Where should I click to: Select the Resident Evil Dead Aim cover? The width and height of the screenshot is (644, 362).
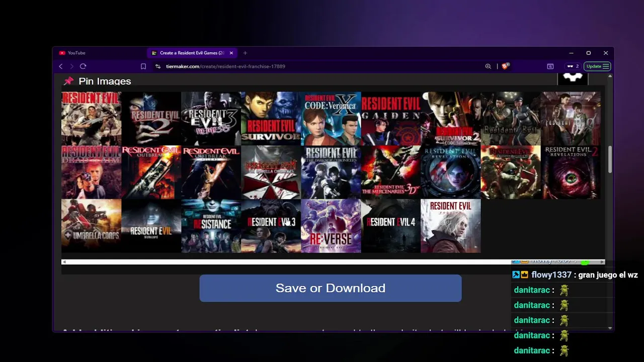click(91, 172)
